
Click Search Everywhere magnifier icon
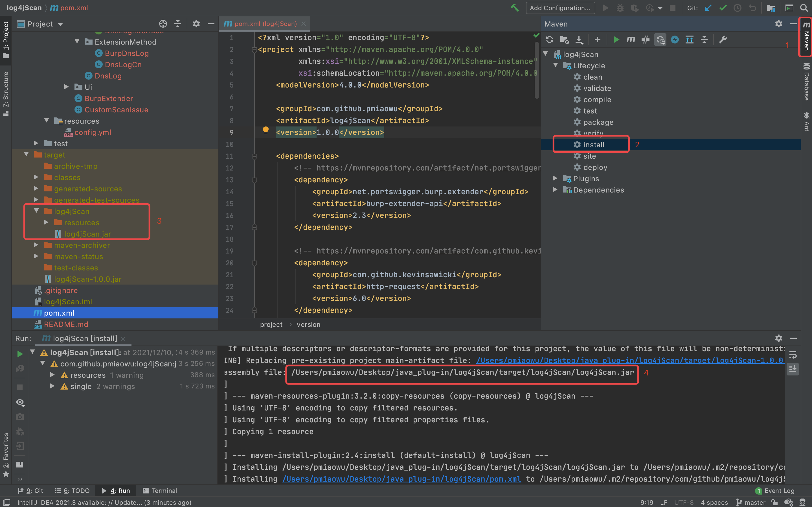tap(804, 8)
